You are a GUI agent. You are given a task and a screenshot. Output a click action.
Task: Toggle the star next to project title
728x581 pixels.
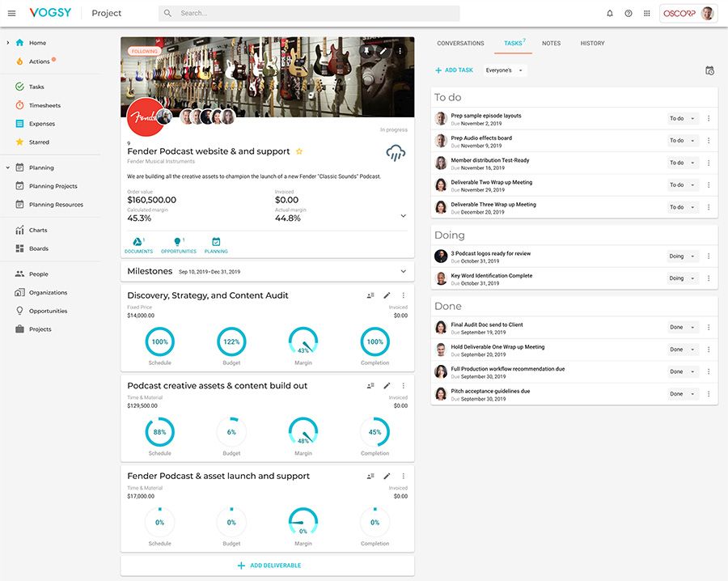point(299,151)
